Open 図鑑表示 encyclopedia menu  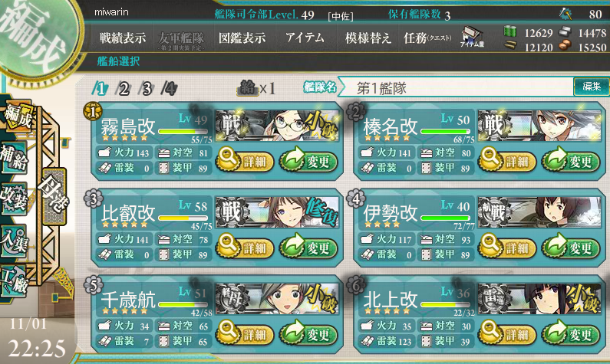pyautogui.click(x=242, y=38)
